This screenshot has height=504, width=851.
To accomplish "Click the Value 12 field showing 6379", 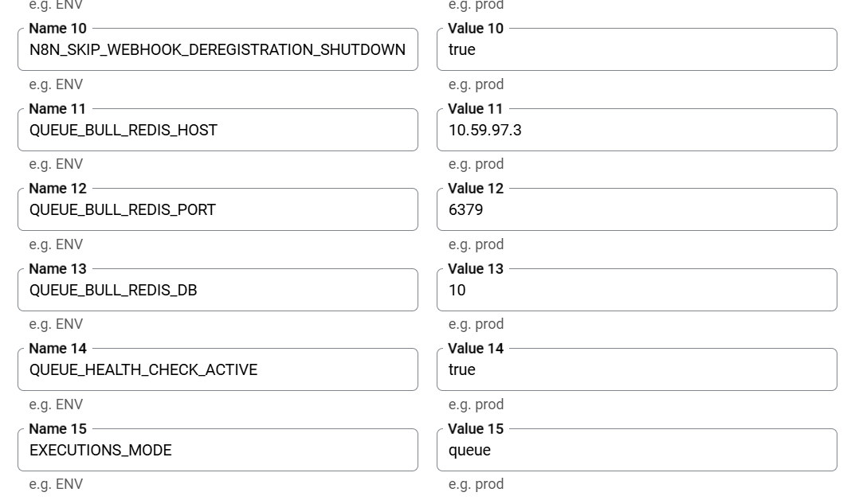I will click(637, 210).
